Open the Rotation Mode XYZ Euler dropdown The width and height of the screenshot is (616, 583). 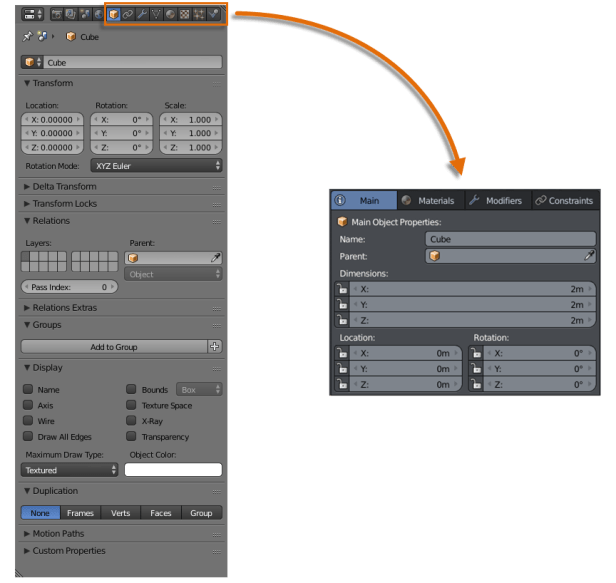point(156,165)
